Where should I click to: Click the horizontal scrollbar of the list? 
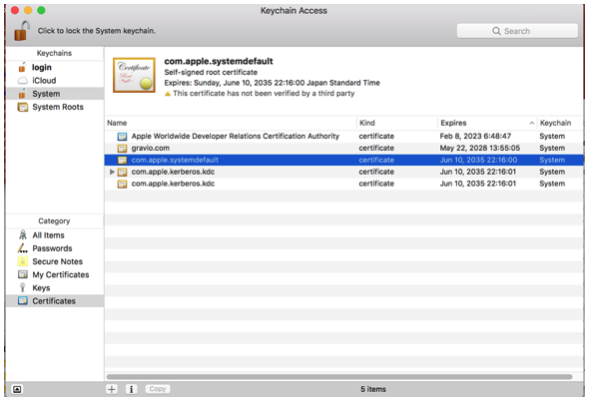pos(339,377)
